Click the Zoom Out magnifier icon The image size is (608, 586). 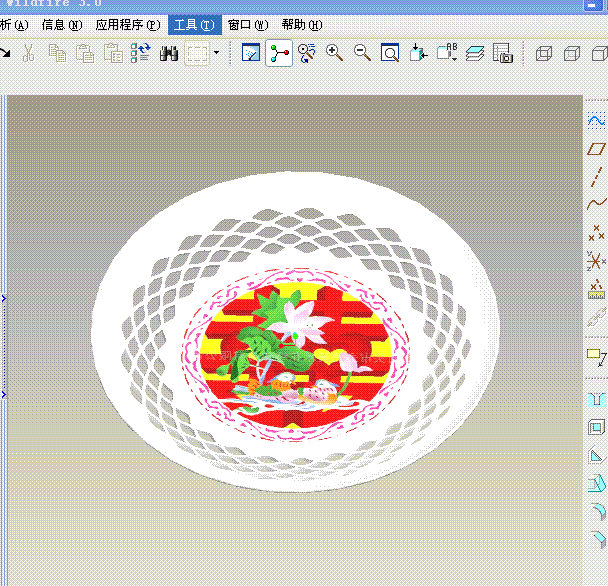[362, 53]
